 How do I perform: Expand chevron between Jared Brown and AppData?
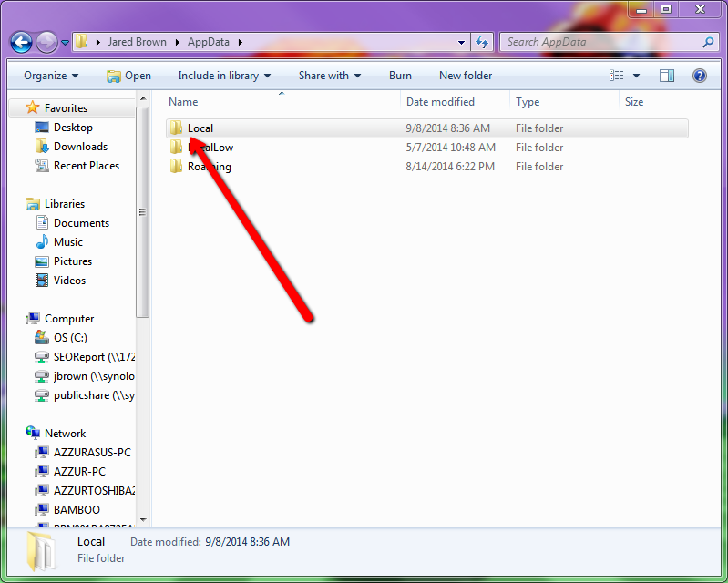[x=178, y=42]
